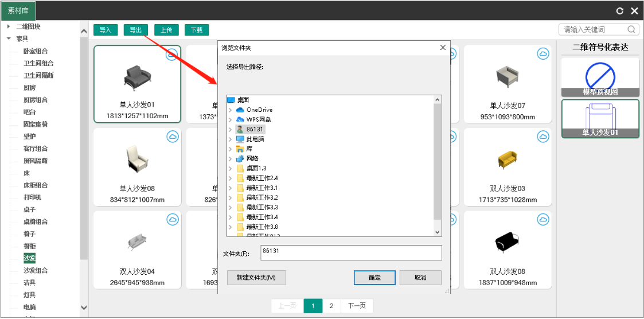
Task: Expand the 86131 folder node
Action: 231,129
